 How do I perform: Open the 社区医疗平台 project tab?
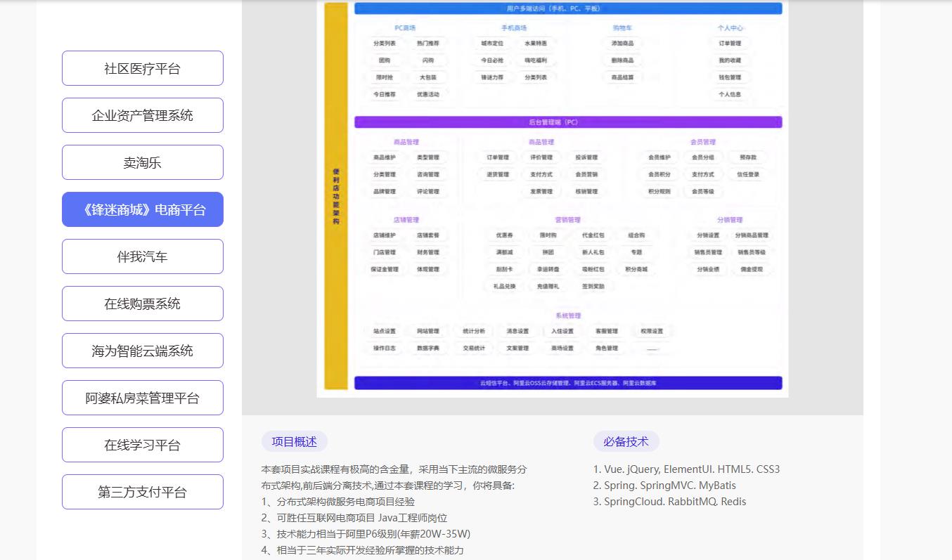click(142, 68)
